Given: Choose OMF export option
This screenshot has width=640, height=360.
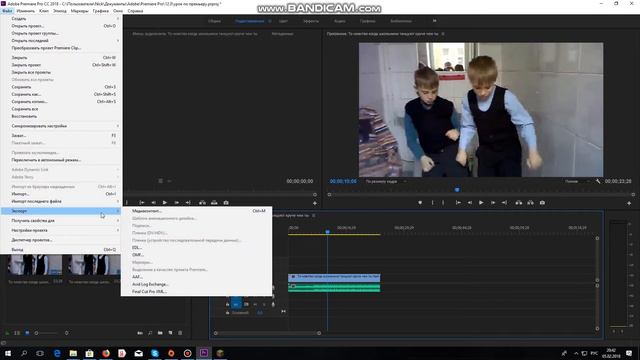Looking at the screenshot, I should [x=196, y=255].
